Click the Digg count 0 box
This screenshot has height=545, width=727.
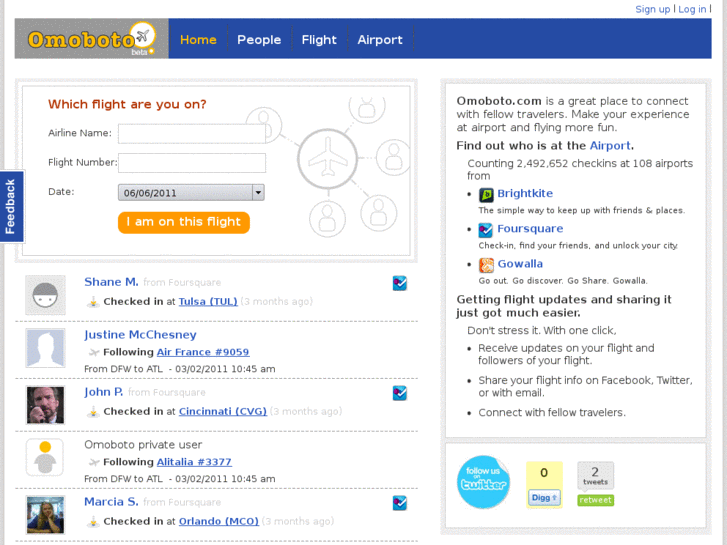click(x=544, y=473)
